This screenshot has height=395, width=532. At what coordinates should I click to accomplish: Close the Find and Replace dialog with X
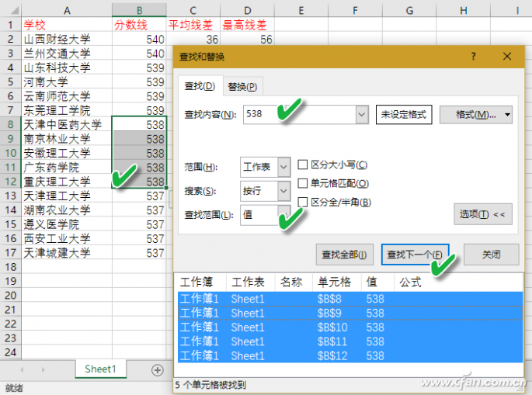click(507, 57)
